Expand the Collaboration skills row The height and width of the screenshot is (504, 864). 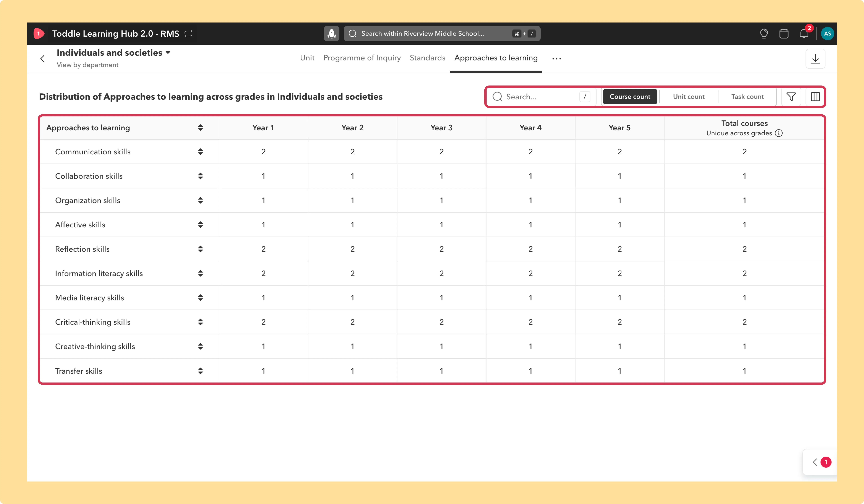(x=201, y=176)
